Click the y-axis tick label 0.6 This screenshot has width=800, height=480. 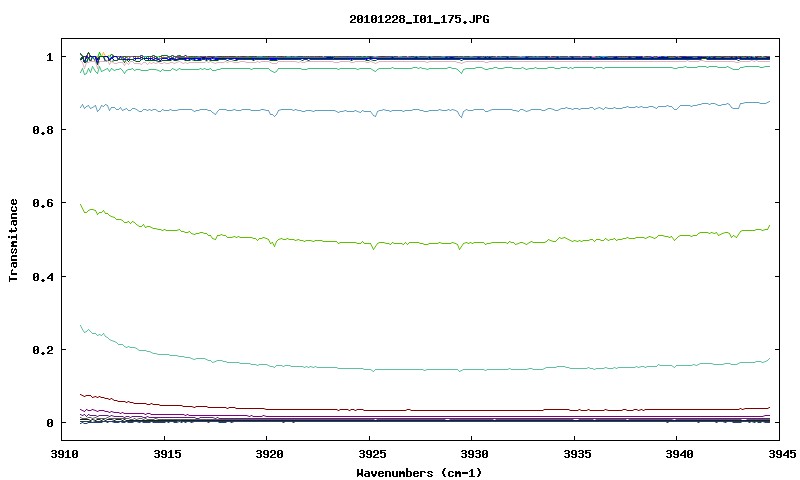(43, 203)
